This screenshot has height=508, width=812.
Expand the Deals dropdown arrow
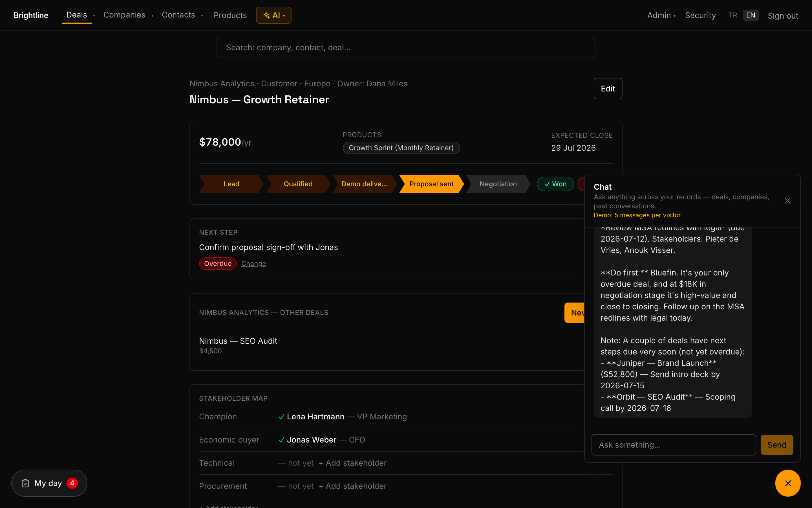click(x=94, y=16)
